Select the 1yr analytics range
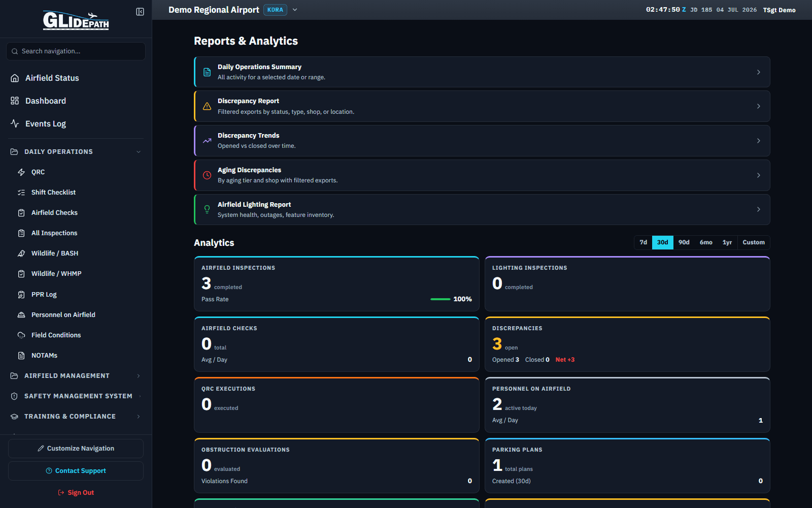The width and height of the screenshot is (812, 508). [727, 242]
